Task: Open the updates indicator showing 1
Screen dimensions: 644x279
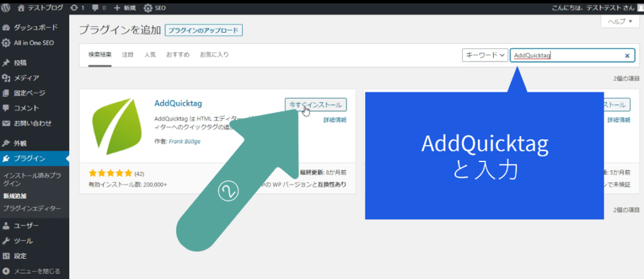Action: pyautogui.click(x=77, y=8)
